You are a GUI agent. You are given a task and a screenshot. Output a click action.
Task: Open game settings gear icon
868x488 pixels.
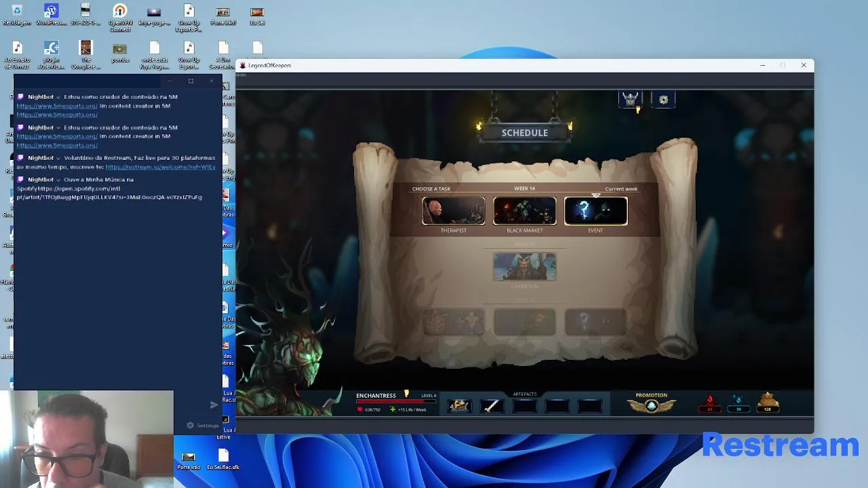point(663,100)
